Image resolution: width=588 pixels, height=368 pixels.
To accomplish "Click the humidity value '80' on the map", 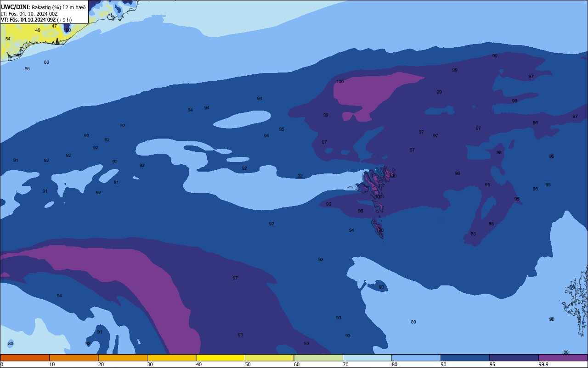I will (x=11, y=344).
